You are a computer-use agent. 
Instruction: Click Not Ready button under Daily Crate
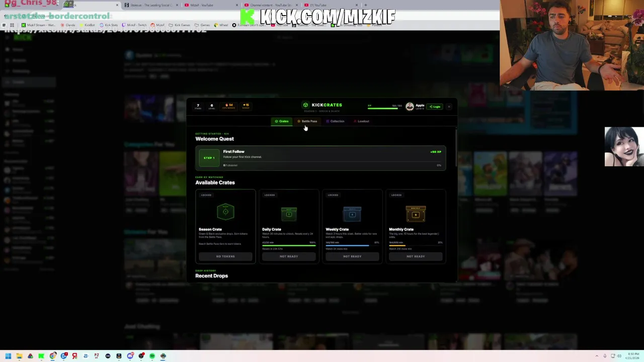(289, 256)
